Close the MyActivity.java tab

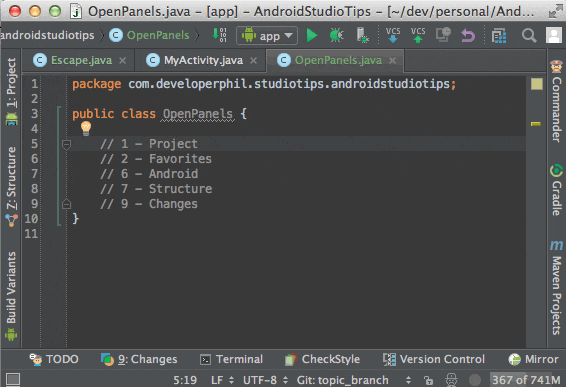point(253,61)
